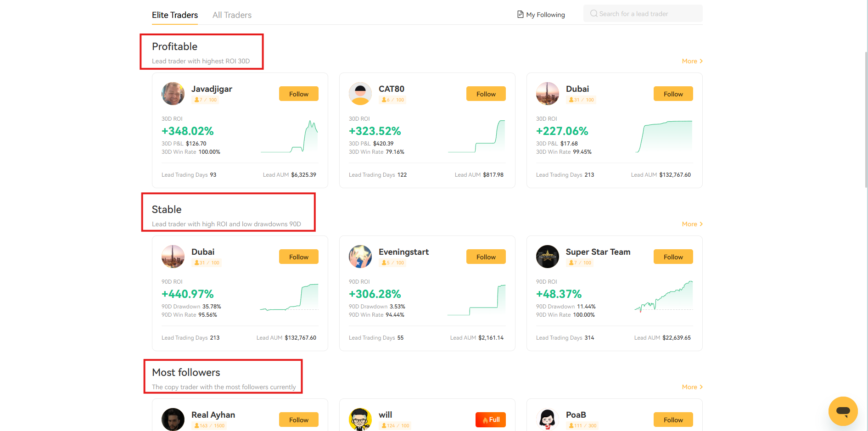Click the search magnifier icon

594,14
